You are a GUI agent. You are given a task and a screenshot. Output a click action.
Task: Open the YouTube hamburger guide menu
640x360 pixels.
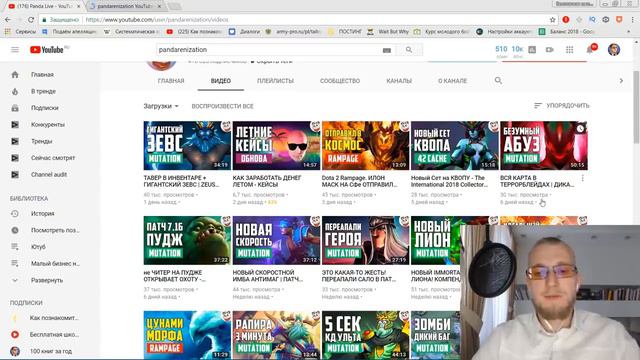15,50
